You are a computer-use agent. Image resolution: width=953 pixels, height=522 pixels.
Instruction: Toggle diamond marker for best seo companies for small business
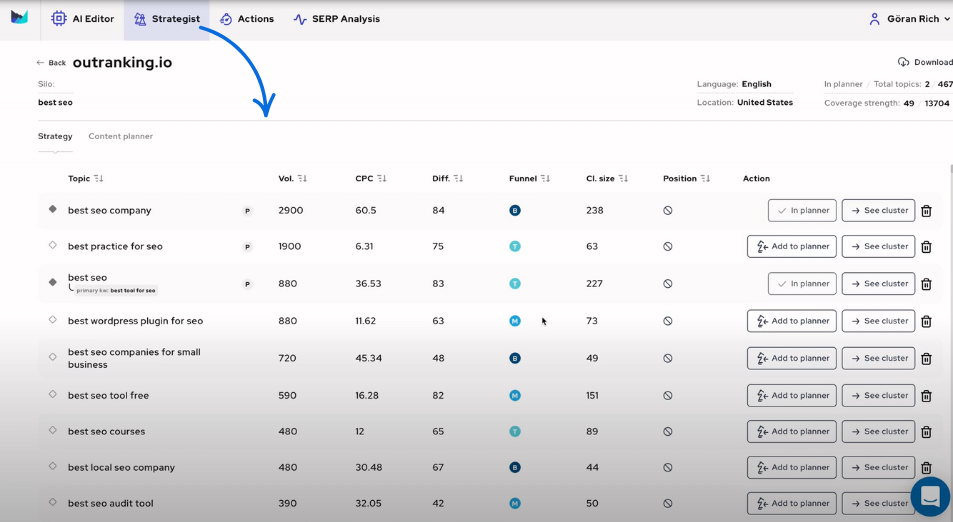53,357
